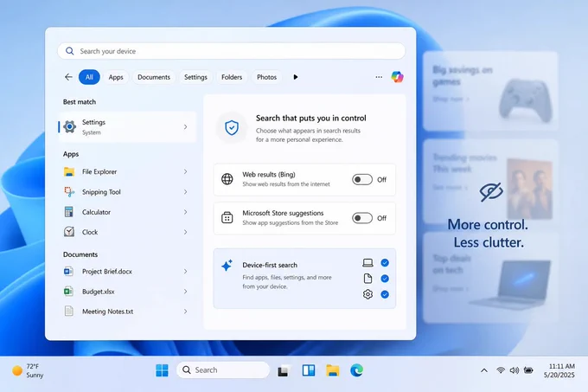Click the Snipping Tool app icon
Screen dimensions: 588x392
69,192
